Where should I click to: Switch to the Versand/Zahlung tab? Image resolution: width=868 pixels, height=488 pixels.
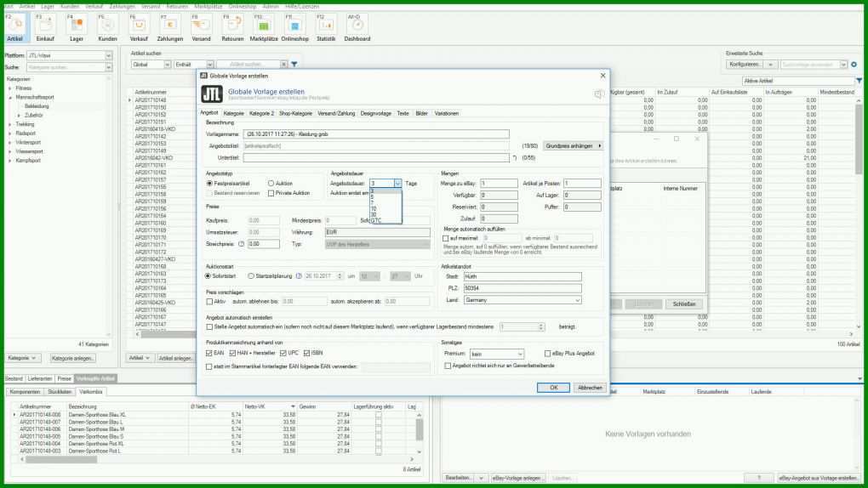pyautogui.click(x=336, y=113)
